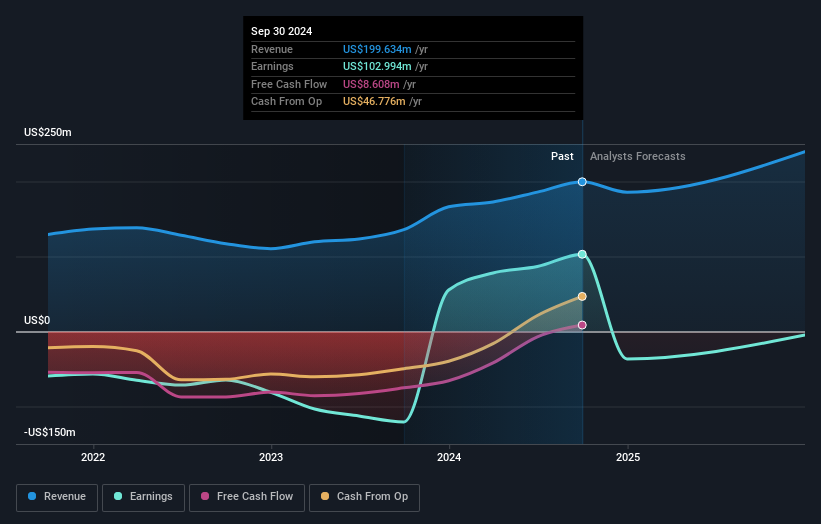Click the US$8.608m free cash flow value

pyautogui.click(x=371, y=84)
